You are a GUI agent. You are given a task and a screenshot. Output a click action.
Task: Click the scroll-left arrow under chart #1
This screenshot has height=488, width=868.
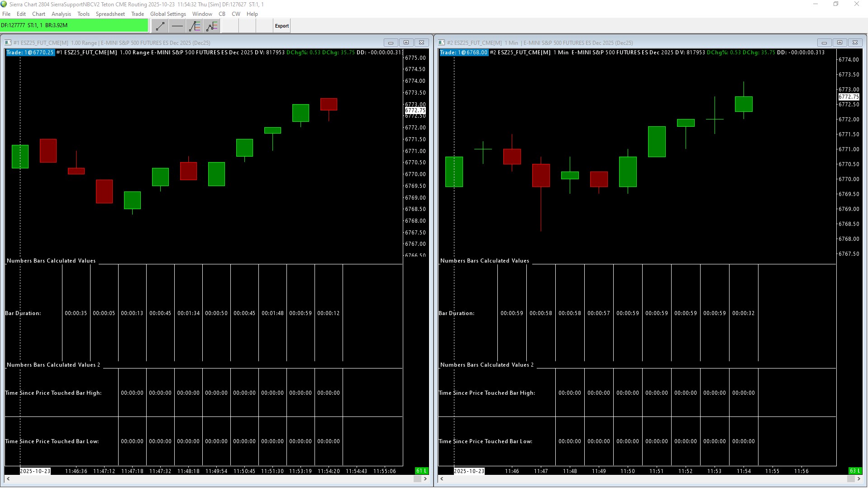[8, 478]
